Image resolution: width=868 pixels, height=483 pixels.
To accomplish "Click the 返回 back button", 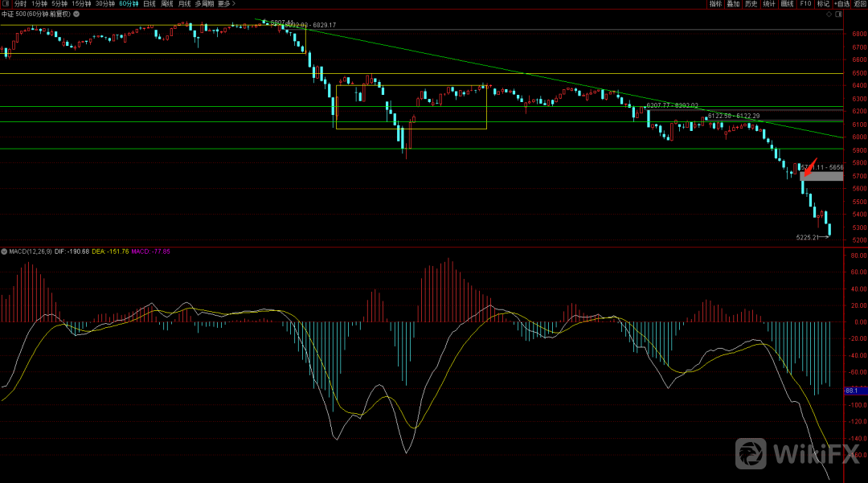I will pos(859,4).
